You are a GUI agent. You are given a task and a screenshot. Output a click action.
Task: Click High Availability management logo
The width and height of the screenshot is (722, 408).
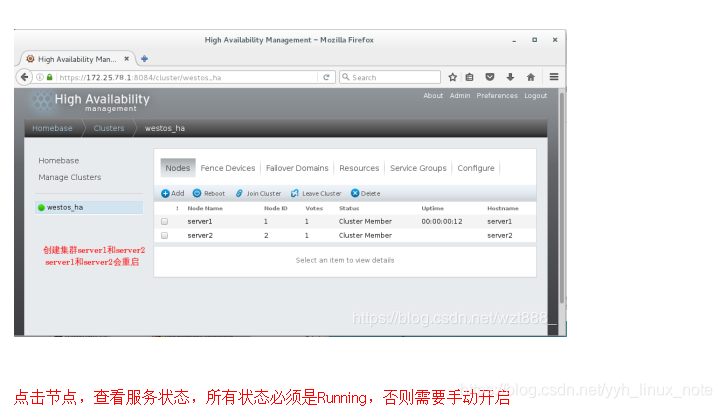[90, 102]
